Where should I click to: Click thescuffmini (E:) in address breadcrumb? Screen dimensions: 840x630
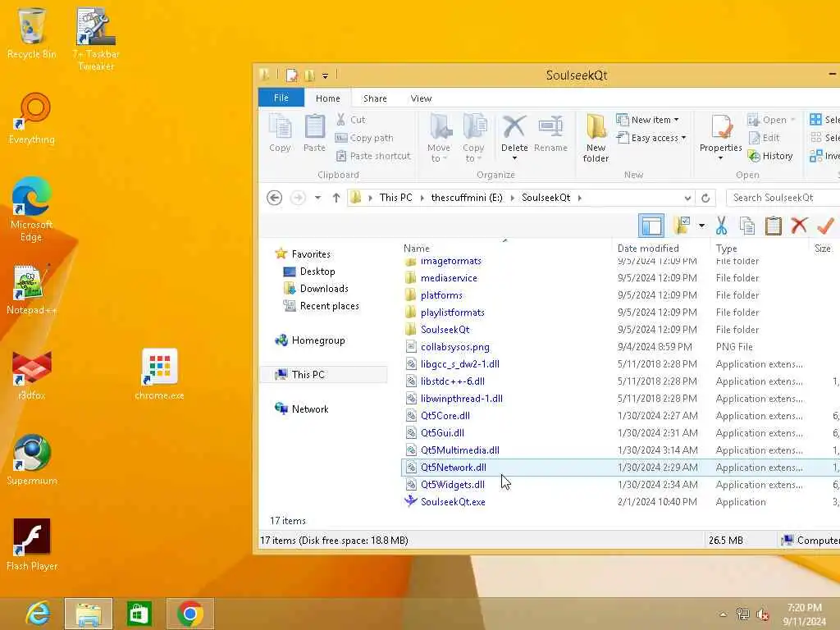click(x=467, y=198)
